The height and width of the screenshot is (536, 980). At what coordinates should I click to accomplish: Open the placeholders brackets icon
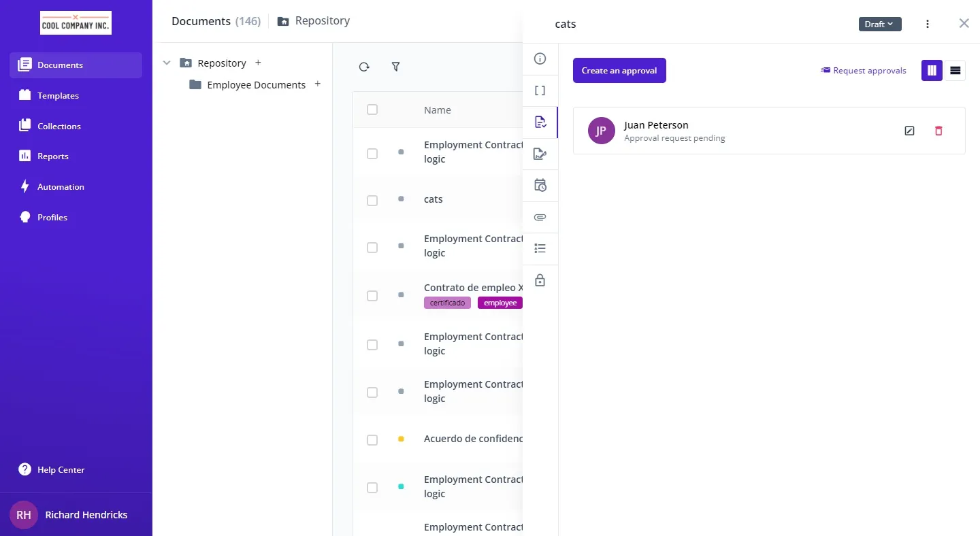(540, 90)
